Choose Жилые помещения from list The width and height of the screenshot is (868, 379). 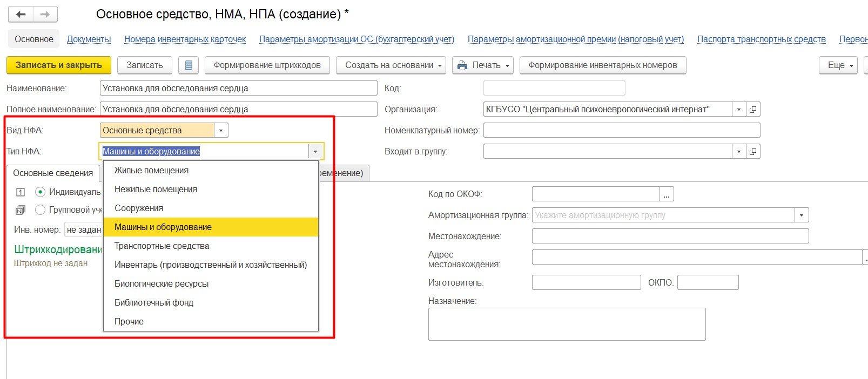[x=211, y=171]
